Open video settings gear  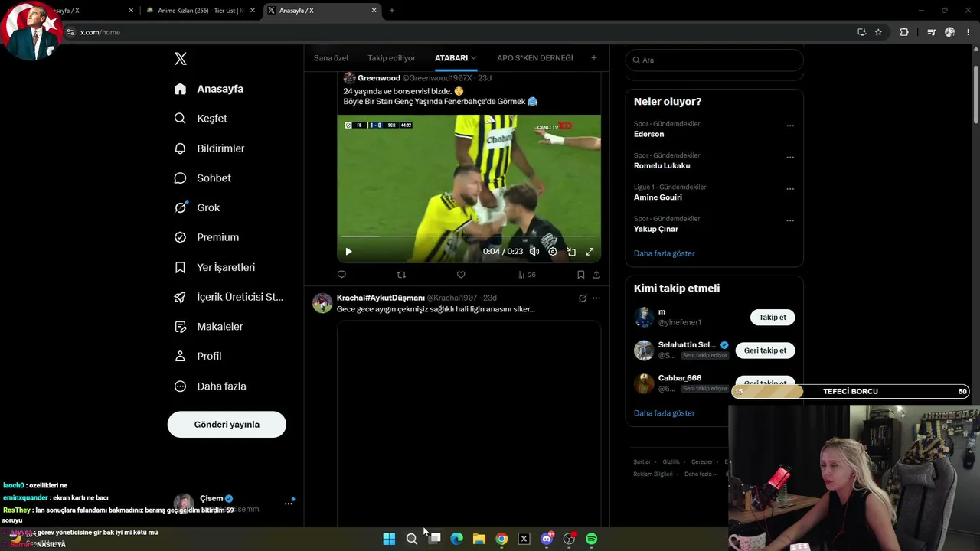pyautogui.click(x=553, y=252)
